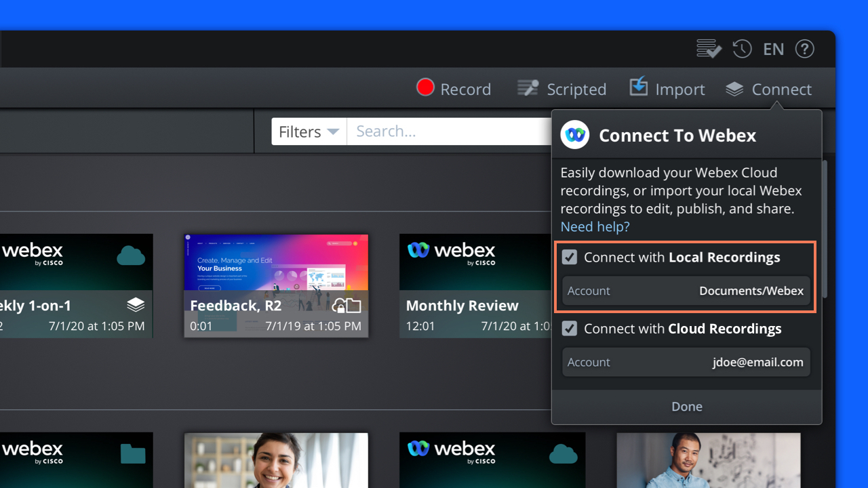The width and height of the screenshot is (868, 488).
Task: Edit the Documents/Webex account field
Action: click(686, 291)
